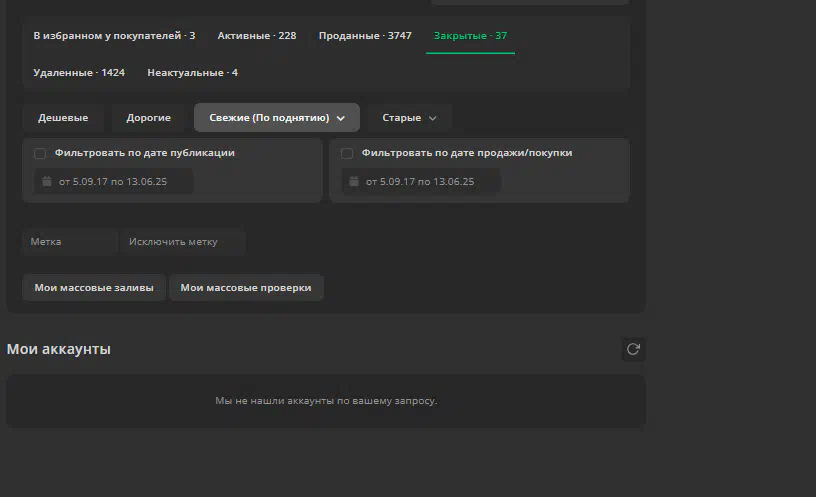Click calendar icon in sale/purchase date range
The image size is (816, 497).
(354, 181)
